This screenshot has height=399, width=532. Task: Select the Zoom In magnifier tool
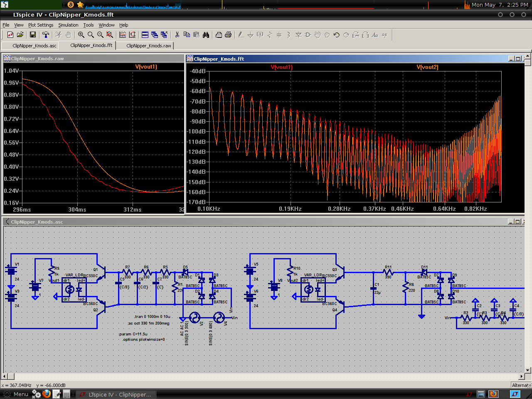[81, 35]
